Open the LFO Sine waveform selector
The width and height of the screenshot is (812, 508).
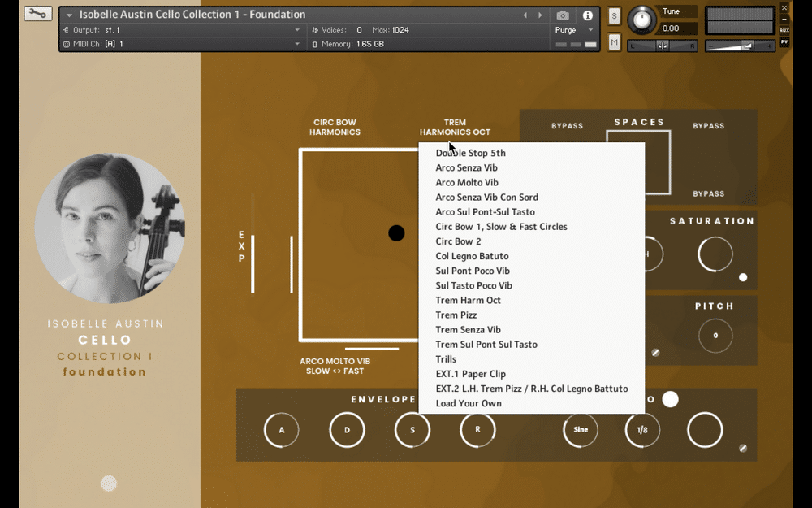581,430
